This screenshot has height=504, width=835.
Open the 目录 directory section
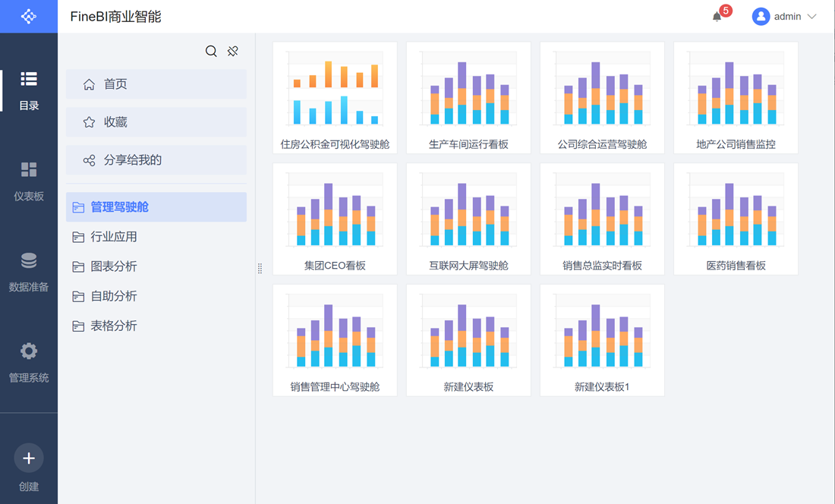pyautogui.click(x=29, y=90)
